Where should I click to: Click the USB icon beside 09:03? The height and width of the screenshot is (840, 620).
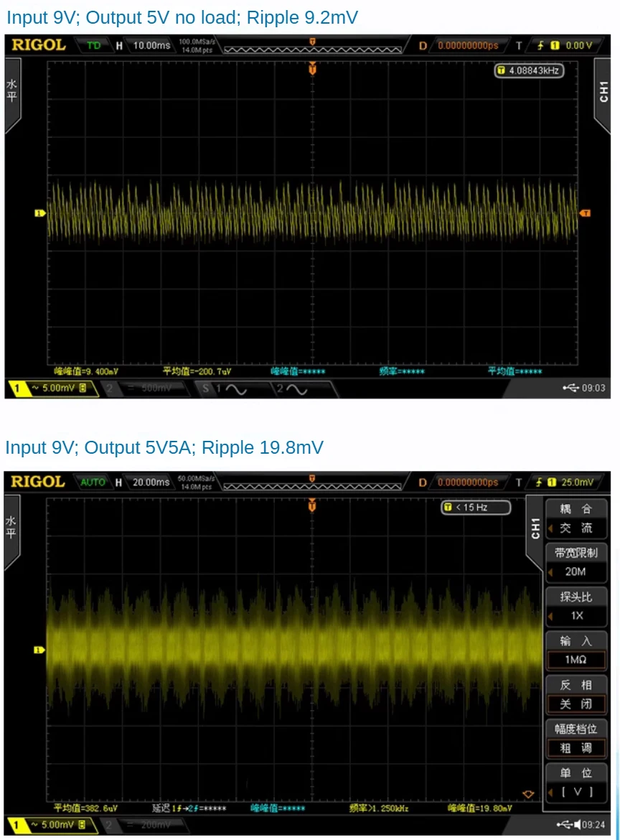point(570,388)
